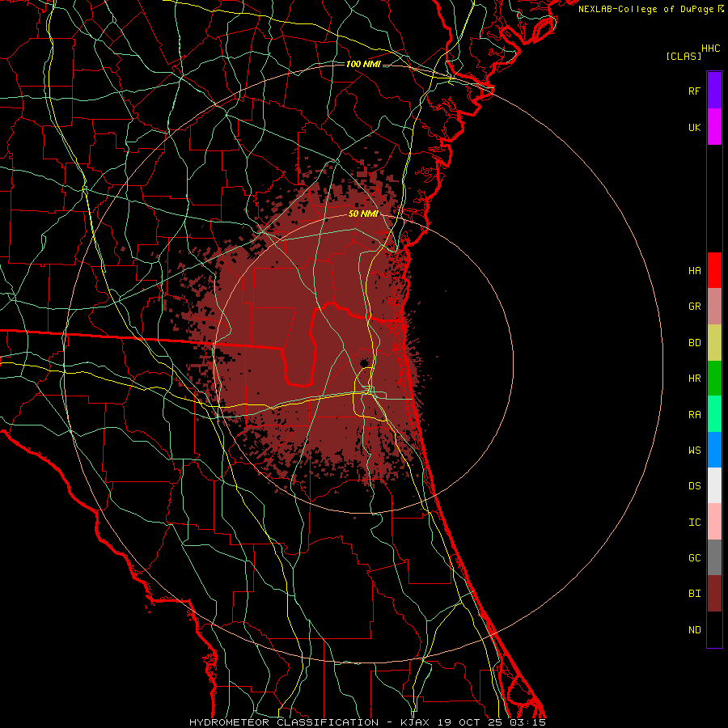The height and width of the screenshot is (728, 728).
Task: Pick the RA light-green legend swatch
Action: pos(714,414)
